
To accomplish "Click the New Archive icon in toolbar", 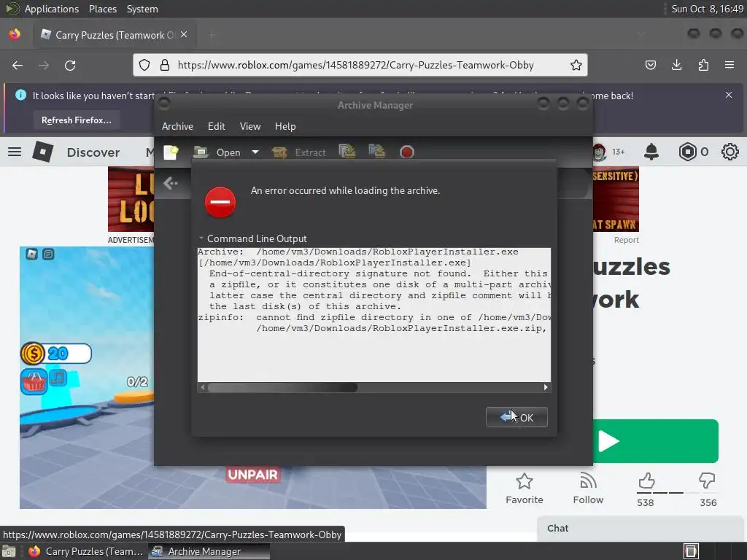I will (x=171, y=152).
